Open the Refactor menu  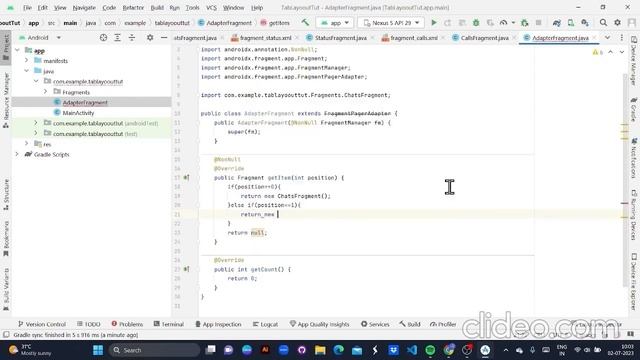[133, 7]
